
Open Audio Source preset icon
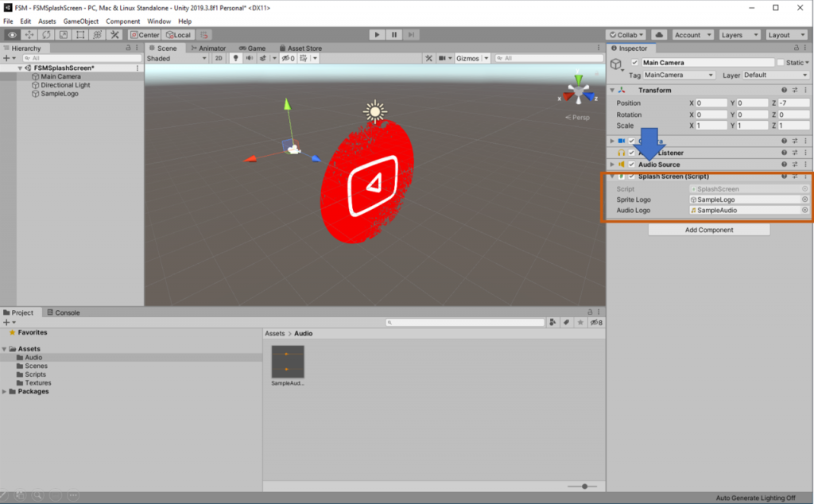(795, 164)
